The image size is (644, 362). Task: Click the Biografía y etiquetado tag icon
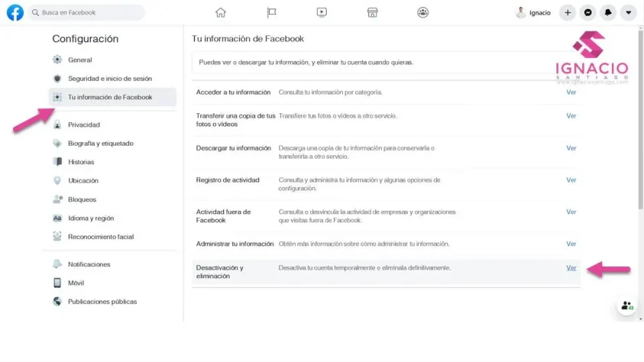pyautogui.click(x=57, y=144)
